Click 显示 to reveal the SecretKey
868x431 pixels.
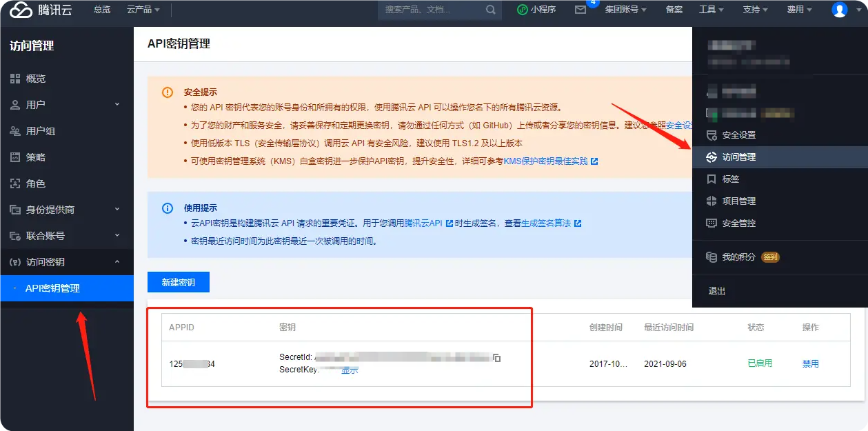(350, 370)
